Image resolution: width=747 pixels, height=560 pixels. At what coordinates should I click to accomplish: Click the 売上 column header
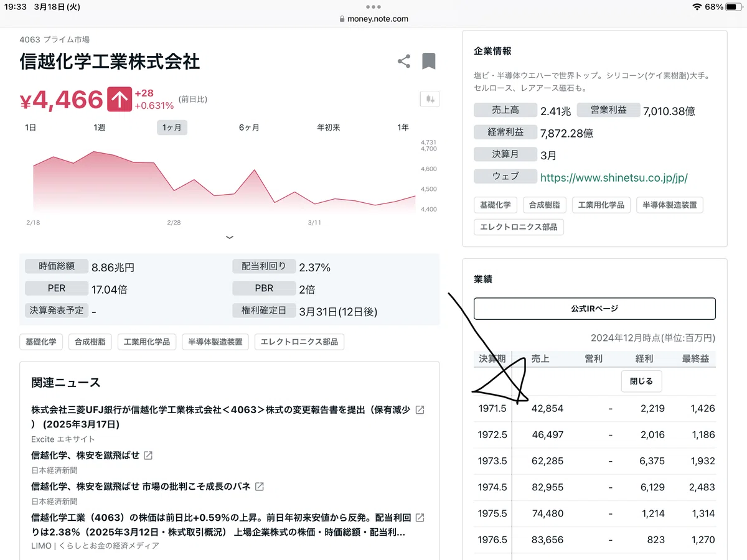540,358
